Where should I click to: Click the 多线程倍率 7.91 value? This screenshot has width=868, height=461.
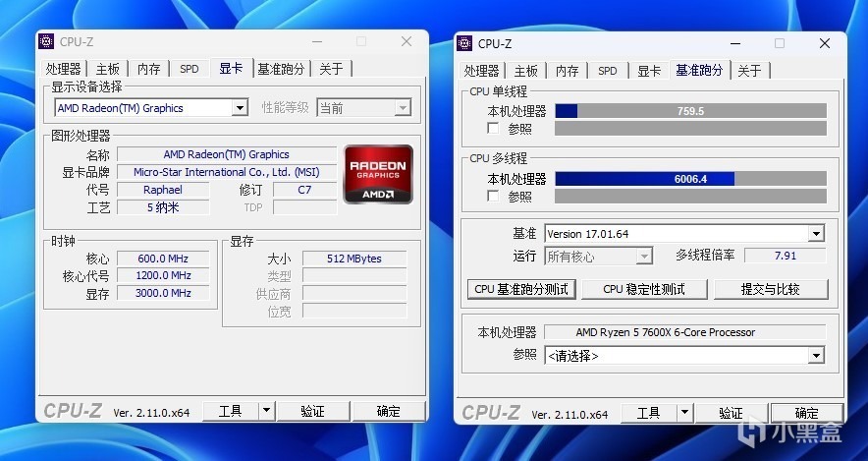pos(785,256)
